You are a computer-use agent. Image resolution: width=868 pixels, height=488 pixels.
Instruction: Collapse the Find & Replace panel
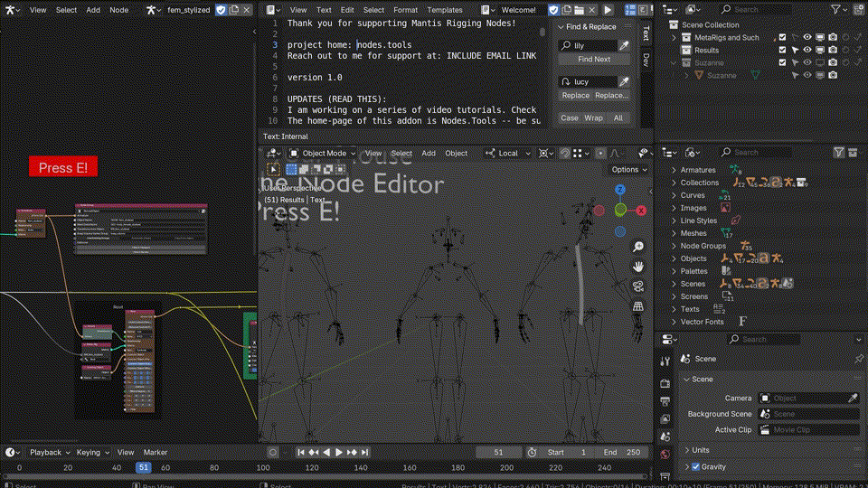tap(561, 26)
